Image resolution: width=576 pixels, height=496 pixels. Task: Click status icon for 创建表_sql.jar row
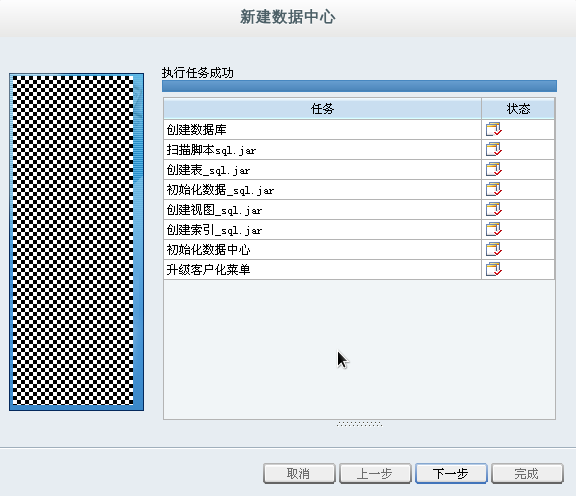click(x=494, y=169)
